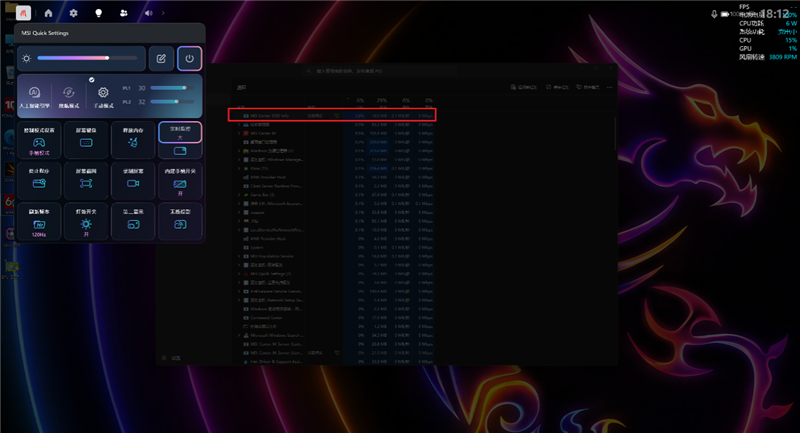Expand the Antimalware Service Executable row
The width and height of the screenshot is (800, 433).
pos(239,291)
